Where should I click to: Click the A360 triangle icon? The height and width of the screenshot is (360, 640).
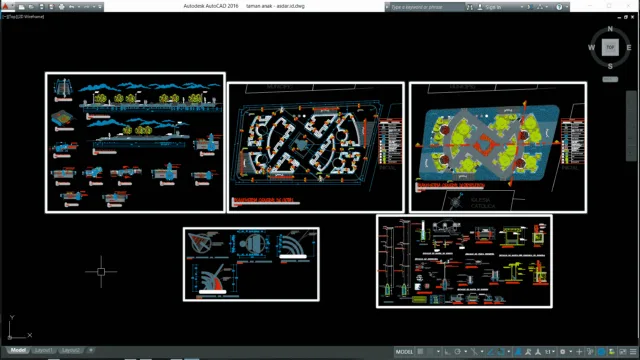(x=540, y=7)
